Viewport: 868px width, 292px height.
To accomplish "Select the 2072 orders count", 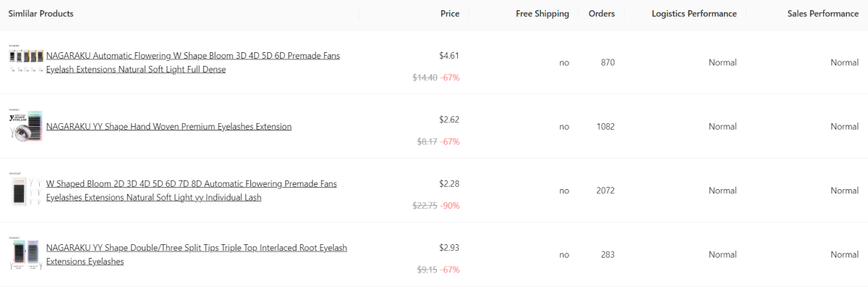I will [605, 191].
